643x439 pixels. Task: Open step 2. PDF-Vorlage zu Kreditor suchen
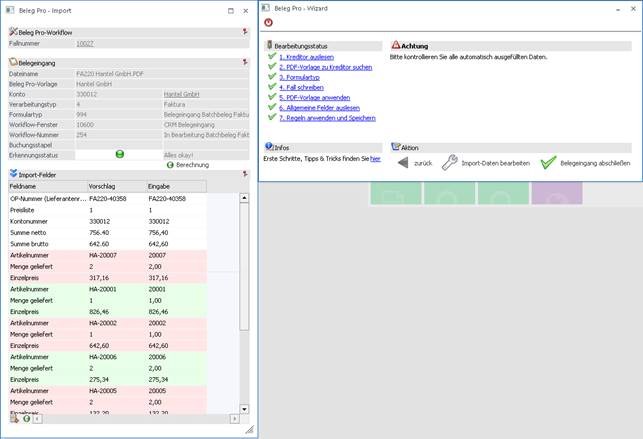[325, 67]
